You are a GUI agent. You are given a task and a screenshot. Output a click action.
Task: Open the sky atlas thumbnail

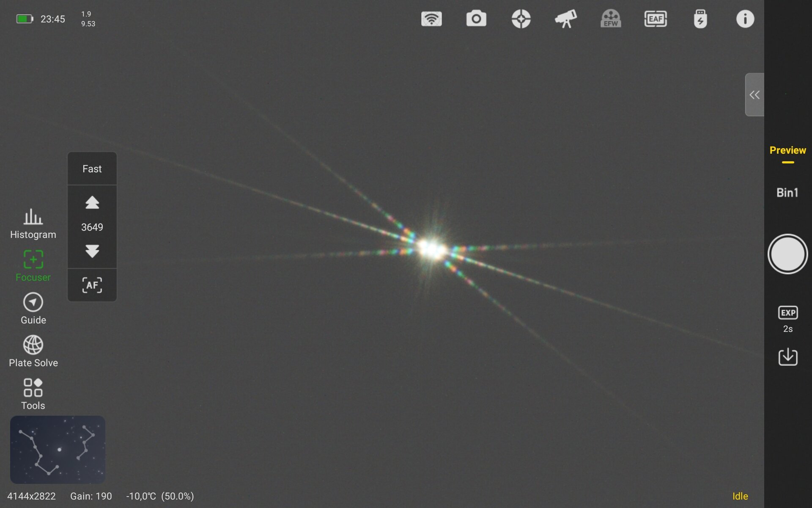(58, 450)
